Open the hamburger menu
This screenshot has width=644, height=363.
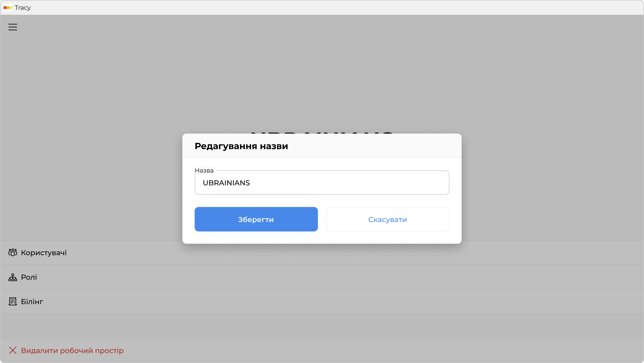click(x=13, y=27)
